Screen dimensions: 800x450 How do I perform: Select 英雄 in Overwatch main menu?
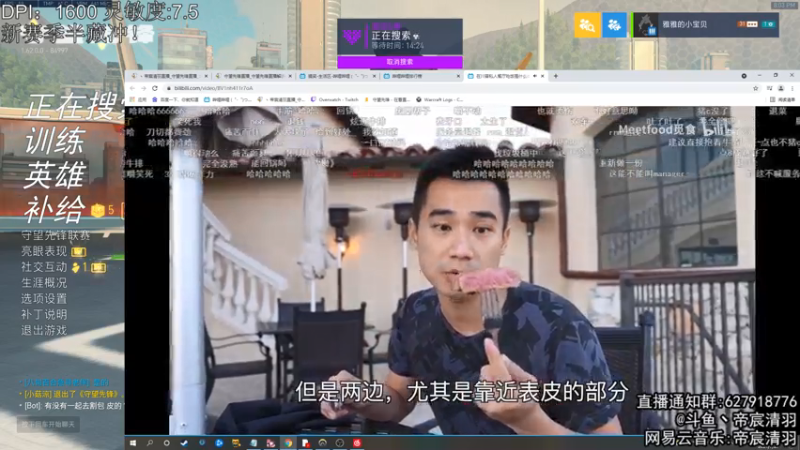point(55,174)
